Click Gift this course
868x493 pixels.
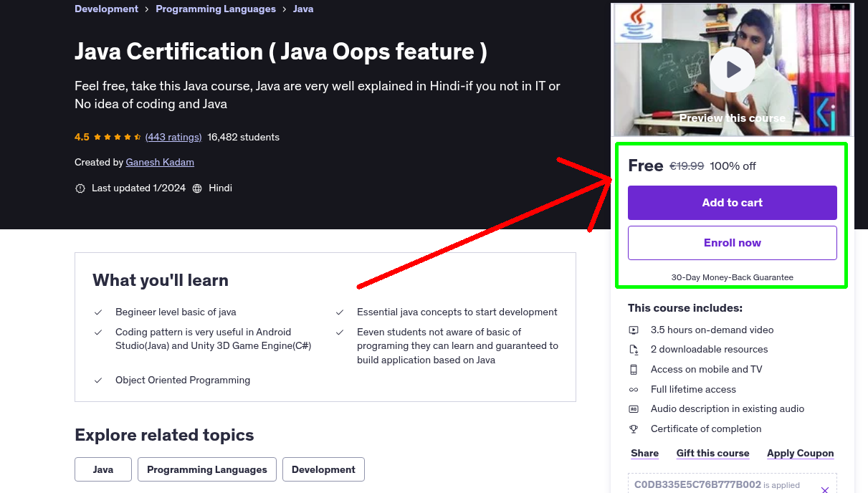(x=712, y=453)
